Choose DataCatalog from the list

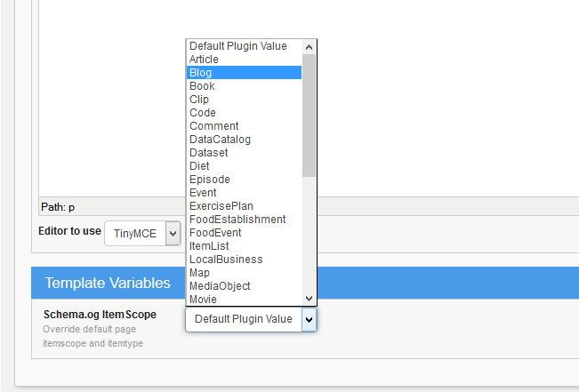click(244, 140)
